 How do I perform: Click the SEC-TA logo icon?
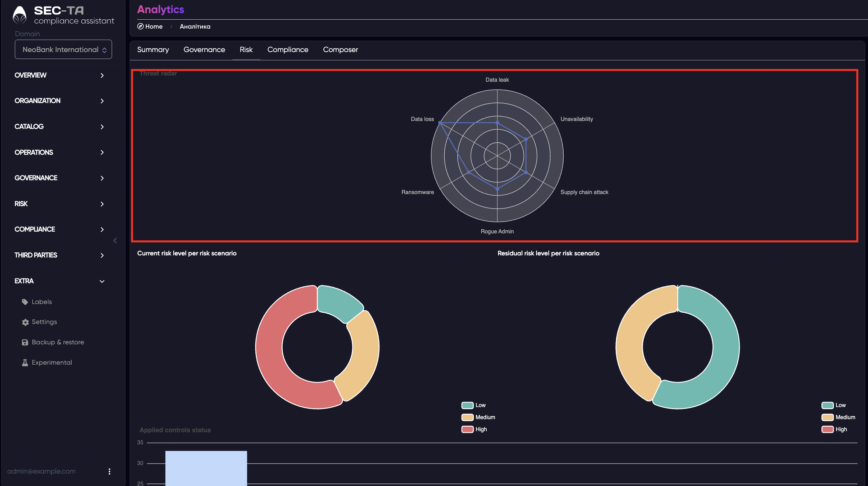pyautogui.click(x=20, y=16)
